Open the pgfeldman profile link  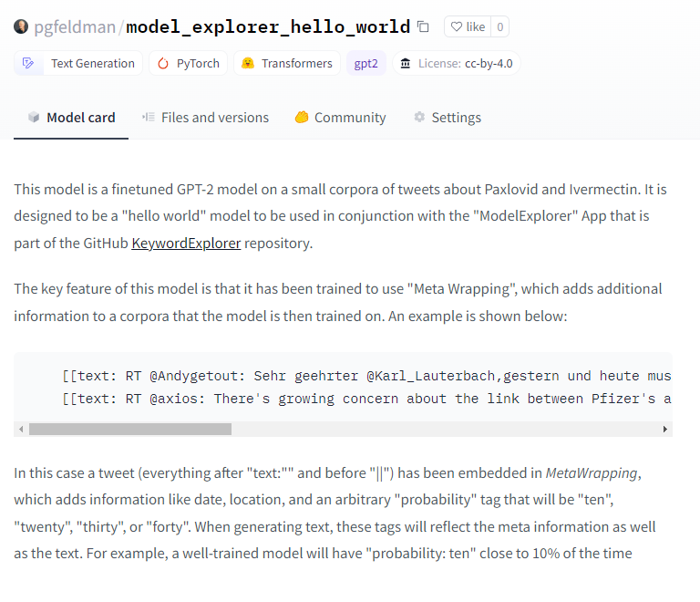75,26
